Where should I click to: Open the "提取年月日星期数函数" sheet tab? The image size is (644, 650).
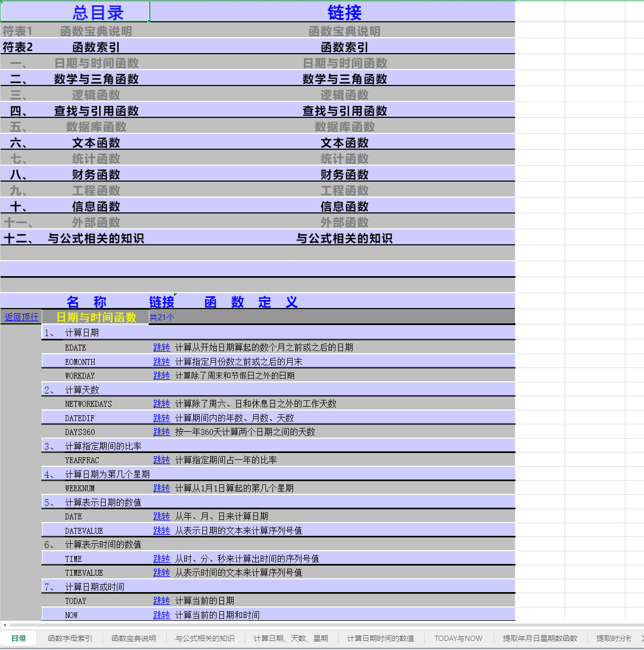[540, 638]
